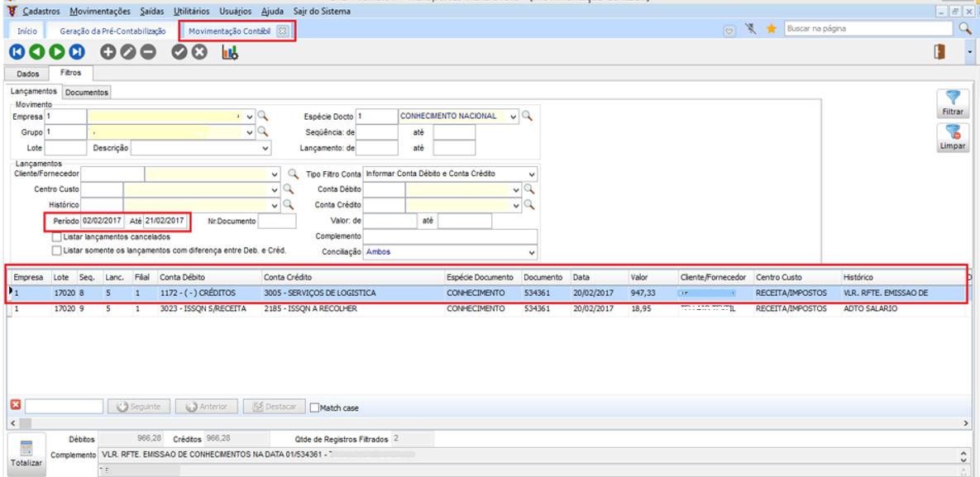Toggle the Match case checkbox

[314, 408]
